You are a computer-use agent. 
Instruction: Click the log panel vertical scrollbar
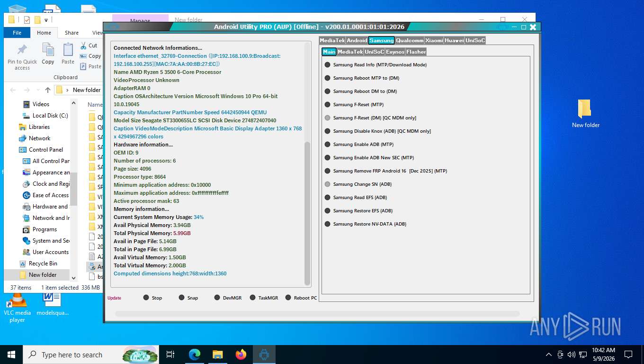[307, 213]
